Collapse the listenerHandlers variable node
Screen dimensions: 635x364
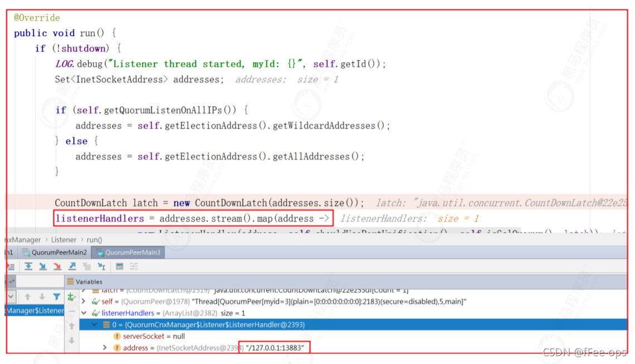click(x=84, y=313)
